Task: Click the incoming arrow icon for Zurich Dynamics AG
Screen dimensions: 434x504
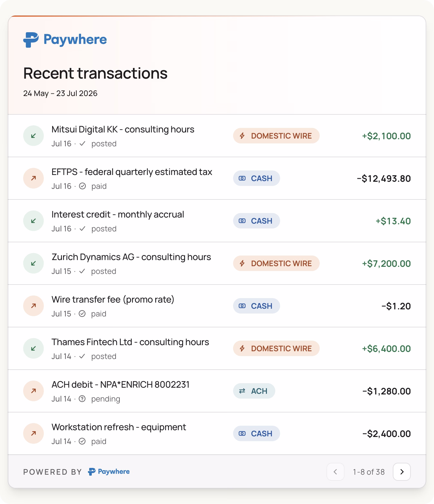Action: click(x=33, y=263)
